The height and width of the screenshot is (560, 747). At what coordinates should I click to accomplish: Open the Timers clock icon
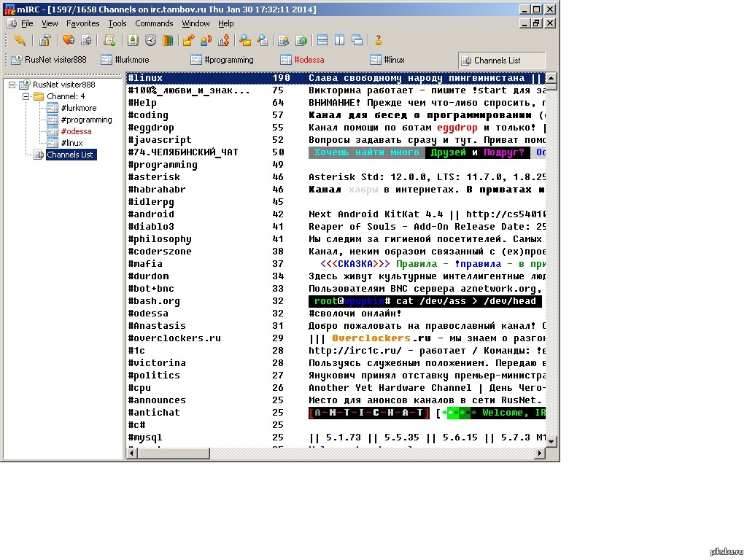(150, 40)
